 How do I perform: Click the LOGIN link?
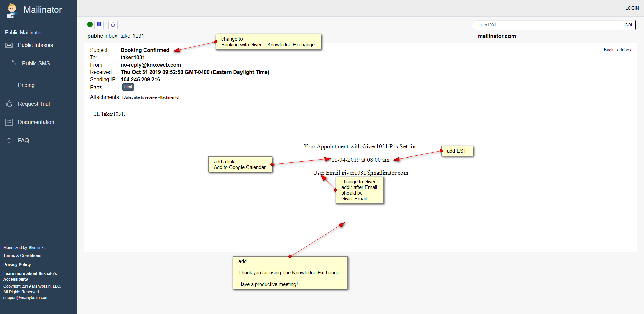pos(632,8)
